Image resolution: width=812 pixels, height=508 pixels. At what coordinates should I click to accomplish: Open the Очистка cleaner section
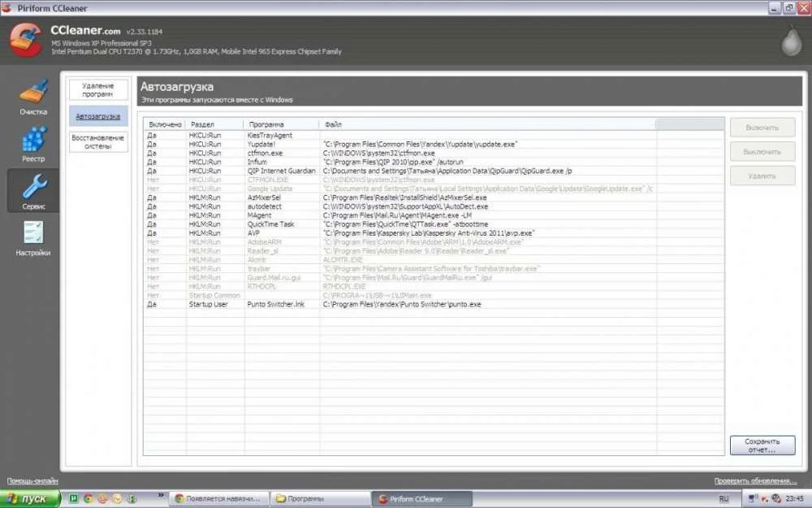(33, 97)
